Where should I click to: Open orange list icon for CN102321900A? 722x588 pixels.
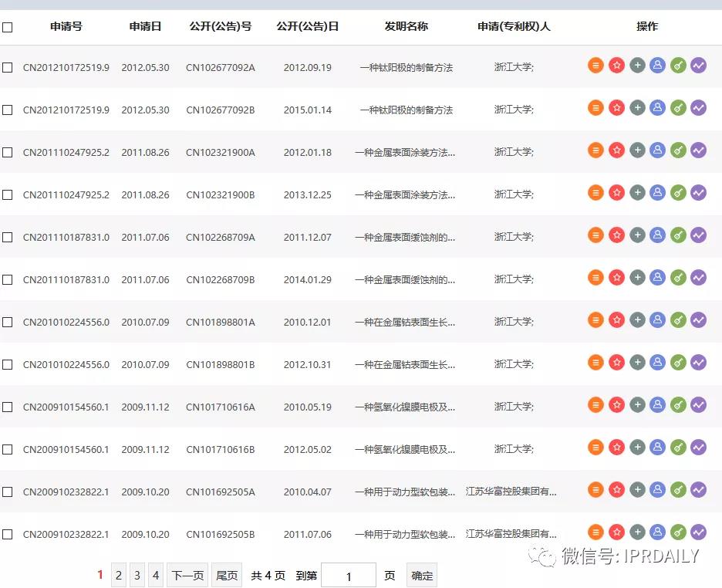595,150
